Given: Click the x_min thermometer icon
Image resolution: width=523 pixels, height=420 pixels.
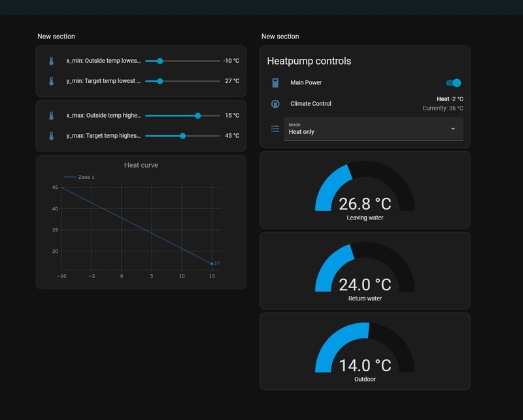Looking at the screenshot, I should click(x=52, y=61).
